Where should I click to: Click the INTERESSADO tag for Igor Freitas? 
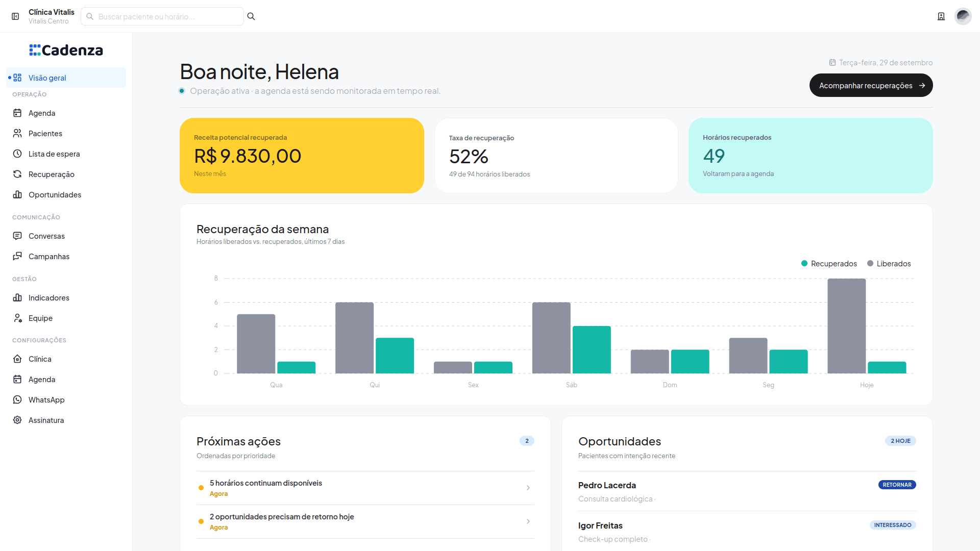point(893,525)
